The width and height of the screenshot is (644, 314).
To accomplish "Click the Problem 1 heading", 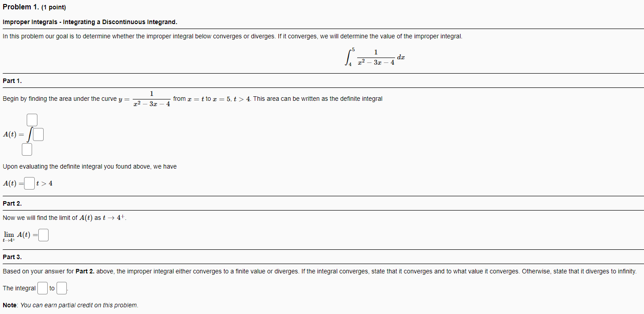I will (20, 7).
